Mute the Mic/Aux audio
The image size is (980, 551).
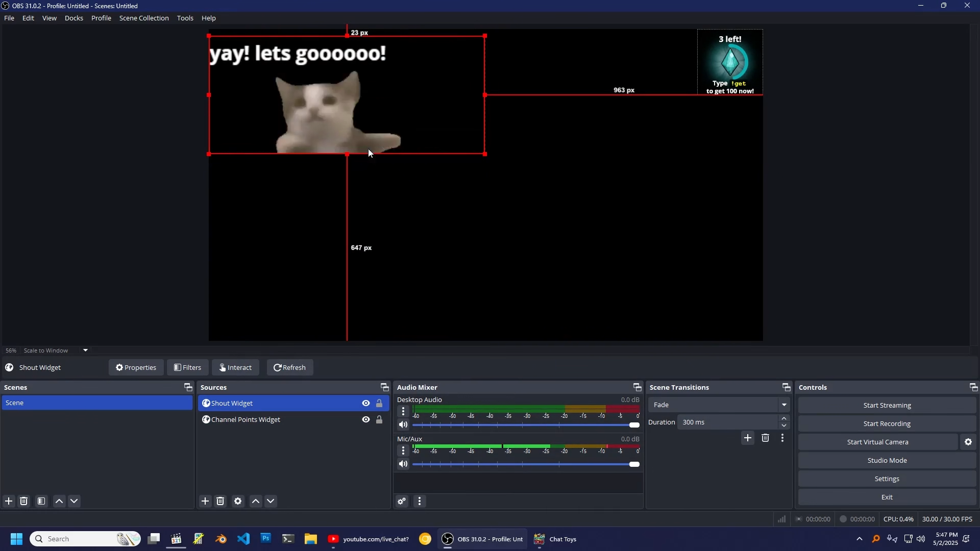click(x=403, y=464)
